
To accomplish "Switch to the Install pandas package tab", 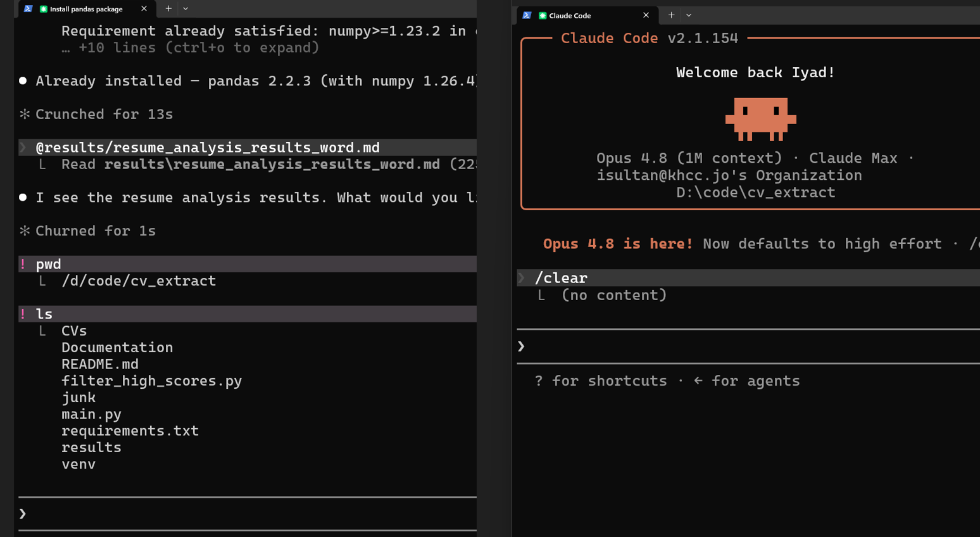I will point(86,9).
